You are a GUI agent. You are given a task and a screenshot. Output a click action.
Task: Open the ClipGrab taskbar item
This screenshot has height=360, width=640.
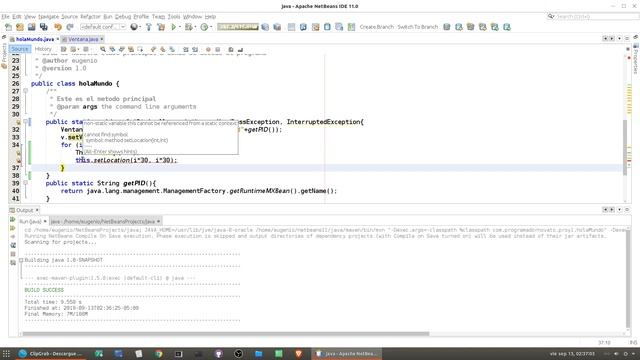click(51, 354)
